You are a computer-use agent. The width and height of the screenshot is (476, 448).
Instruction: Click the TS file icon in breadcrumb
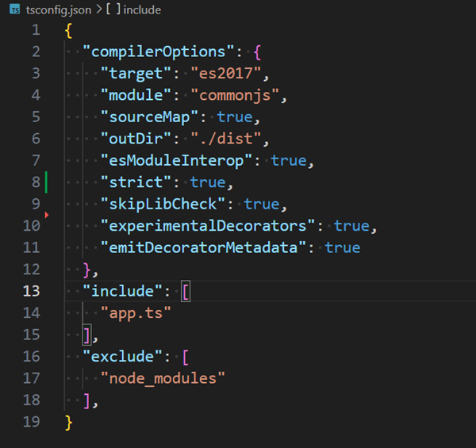click(14, 10)
